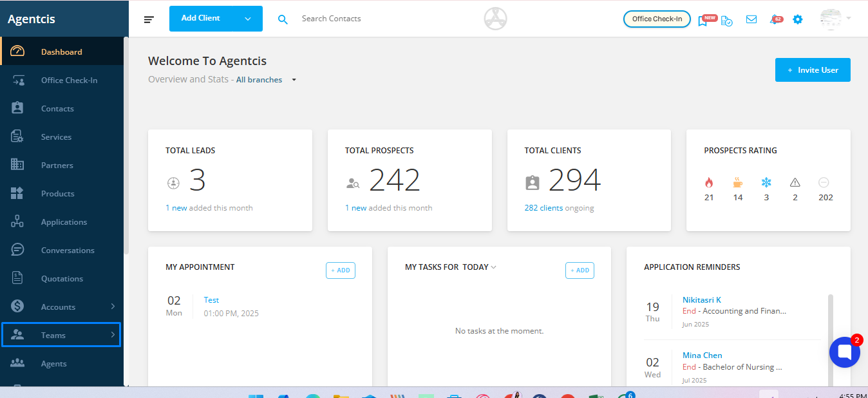Click ADD in My Tasks card
This screenshot has height=398, width=868.
[x=580, y=270]
